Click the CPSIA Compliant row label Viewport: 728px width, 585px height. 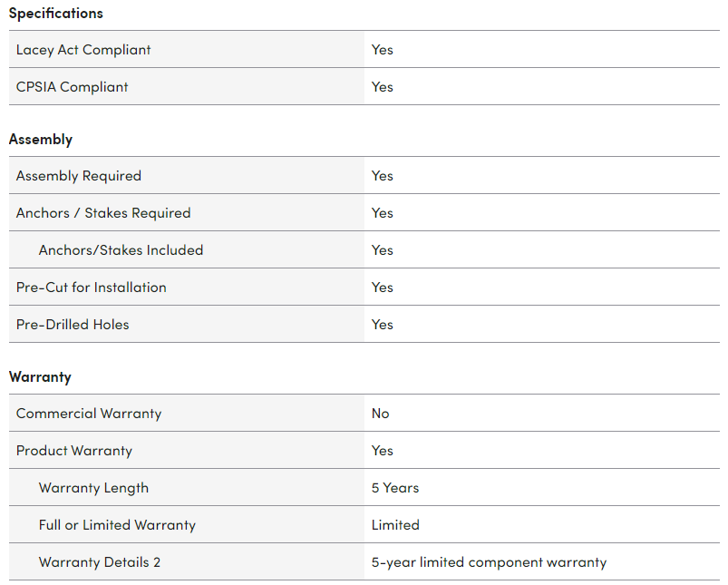point(73,87)
